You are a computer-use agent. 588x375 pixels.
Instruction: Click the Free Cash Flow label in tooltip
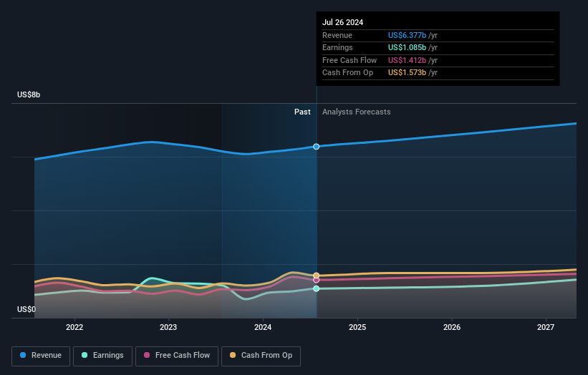tap(350, 60)
